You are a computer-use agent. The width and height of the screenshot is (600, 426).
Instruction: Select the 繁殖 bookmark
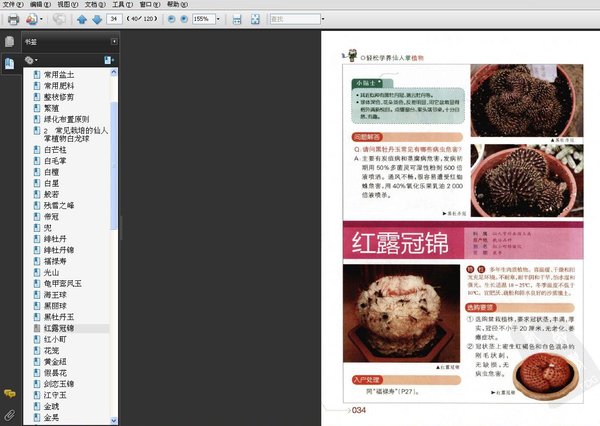[51, 108]
